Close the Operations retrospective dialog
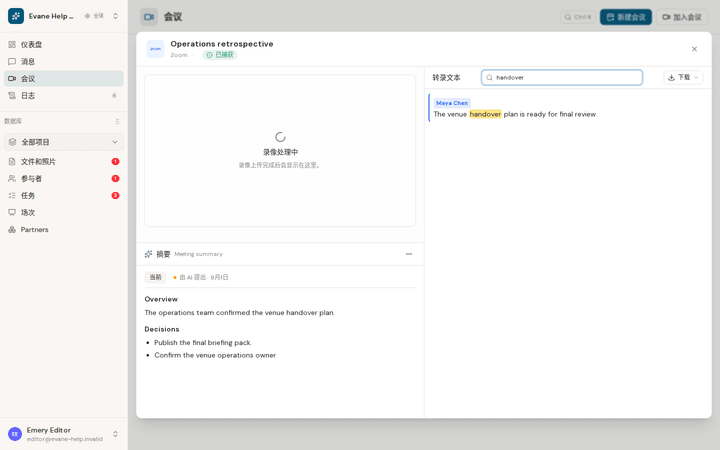Viewport: 720px width, 450px height. pos(694,49)
